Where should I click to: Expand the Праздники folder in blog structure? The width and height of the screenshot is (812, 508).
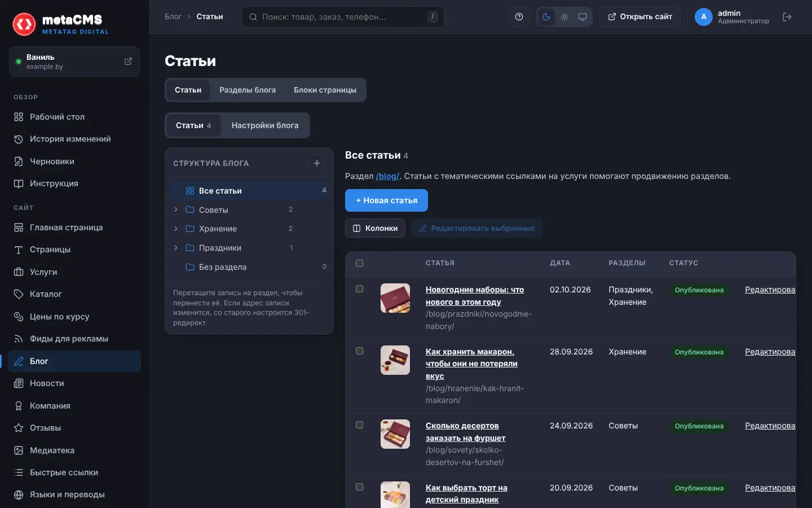[x=176, y=248]
